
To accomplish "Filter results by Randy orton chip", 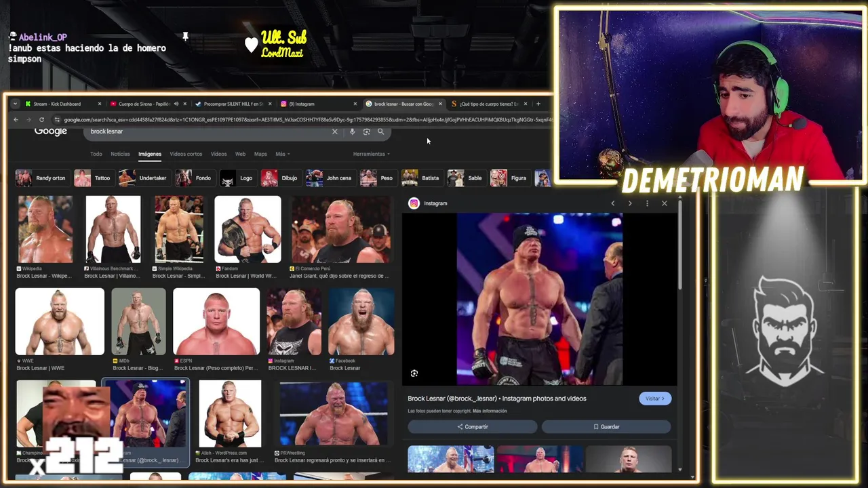I will point(42,178).
